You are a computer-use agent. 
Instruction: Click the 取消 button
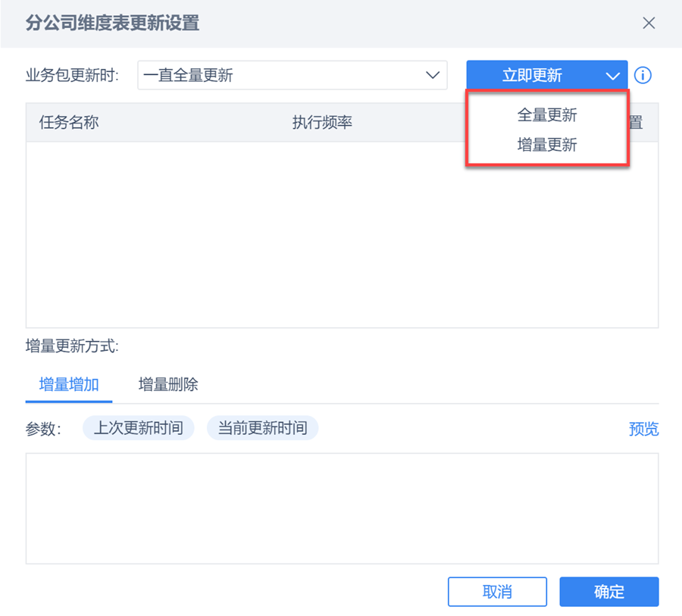point(497,592)
